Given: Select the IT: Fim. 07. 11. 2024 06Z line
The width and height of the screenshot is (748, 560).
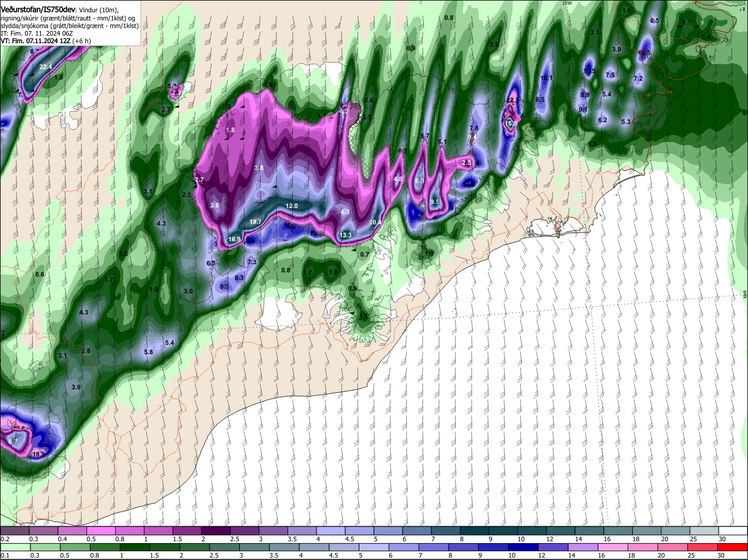Looking at the screenshot, I should click(x=37, y=33).
